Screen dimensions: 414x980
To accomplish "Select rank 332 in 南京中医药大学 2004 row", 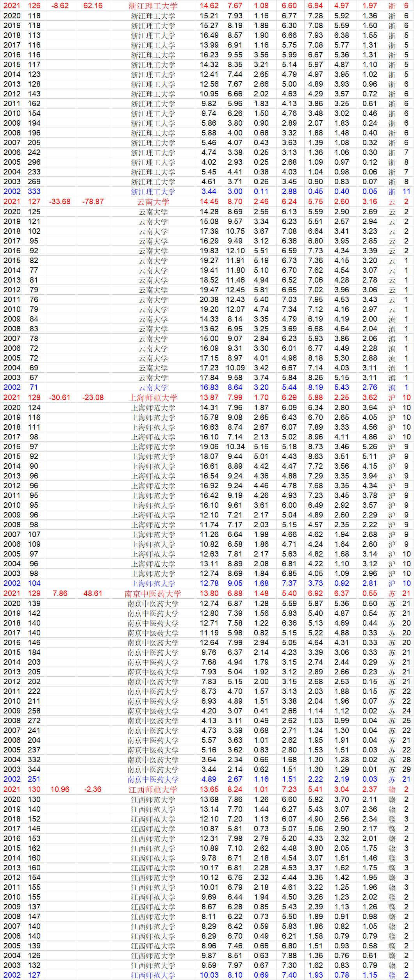I will click(34, 760).
